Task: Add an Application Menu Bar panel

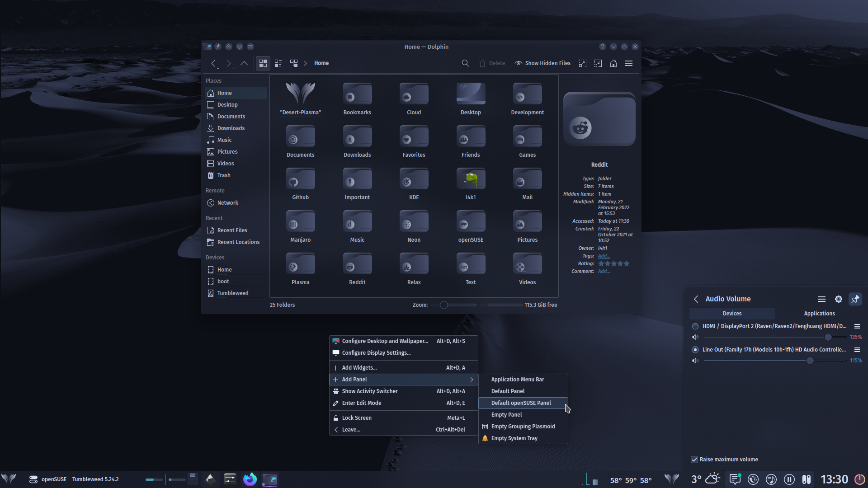Action: [x=523, y=380]
